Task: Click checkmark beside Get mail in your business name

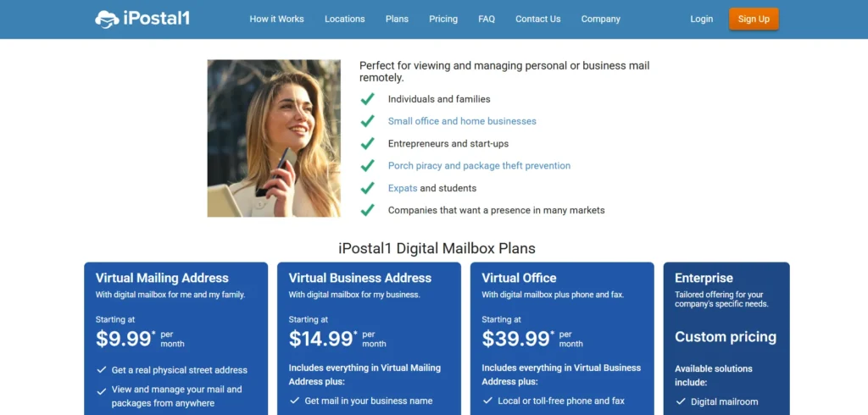Action: tap(294, 401)
